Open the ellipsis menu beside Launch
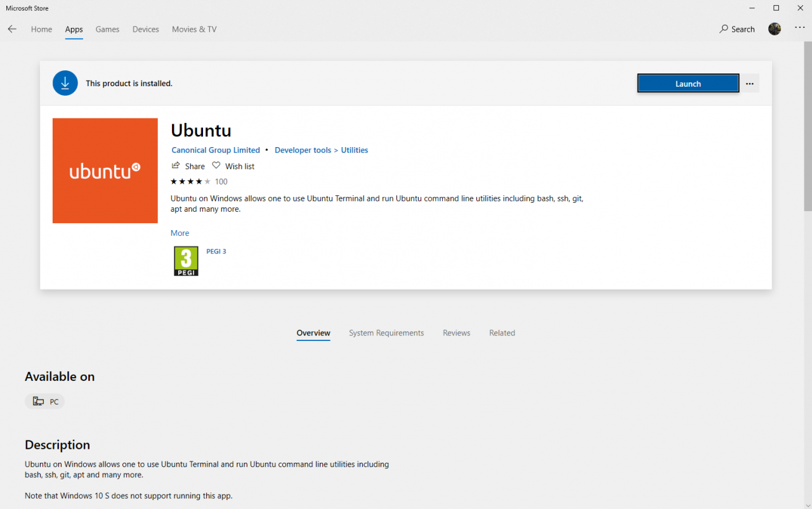Image resolution: width=812 pixels, height=509 pixels. (x=750, y=84)
